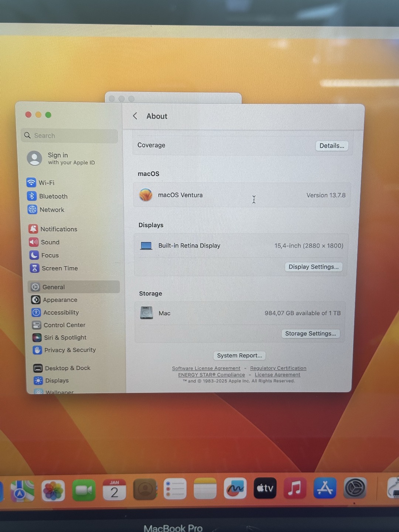Open Notes in the Dock
399x532 pixels.
click(205, 489)
